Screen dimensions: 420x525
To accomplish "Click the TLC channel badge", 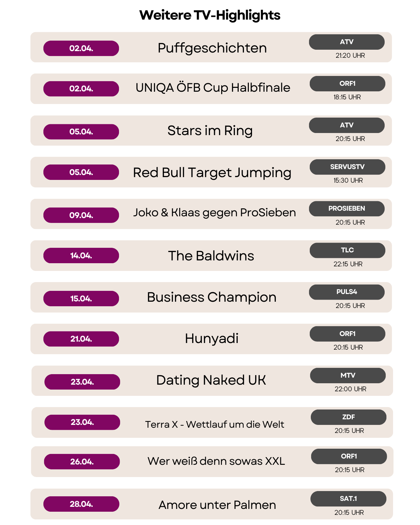I will click(348, 250).
